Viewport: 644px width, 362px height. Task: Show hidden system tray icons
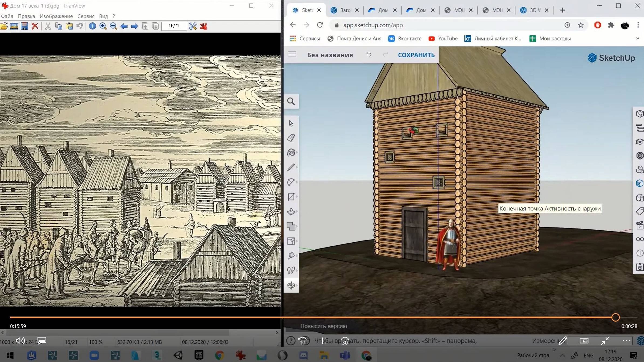(x=562, y=355)
